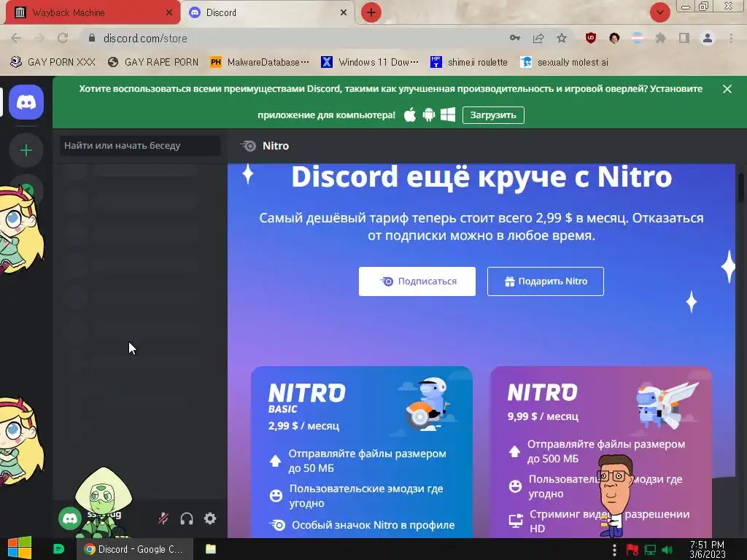Click the Nitro header icon
Viewport: 747px width, 560px height.
[x=249, y=146]
